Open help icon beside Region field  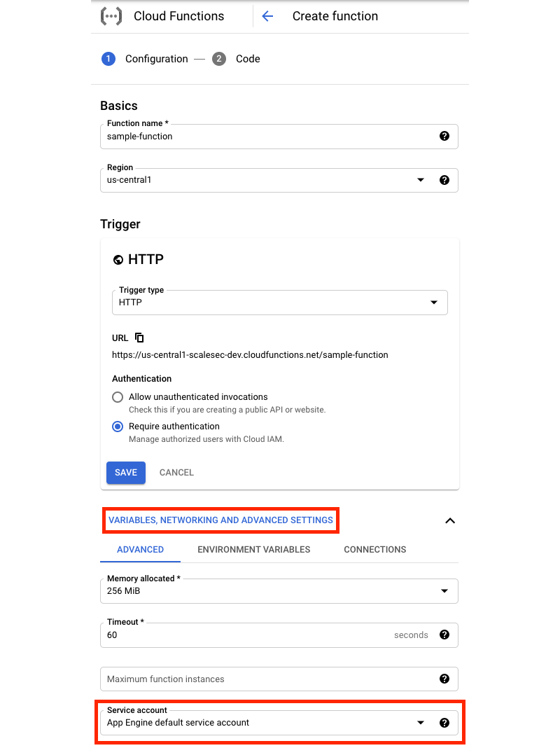point(444,180)
